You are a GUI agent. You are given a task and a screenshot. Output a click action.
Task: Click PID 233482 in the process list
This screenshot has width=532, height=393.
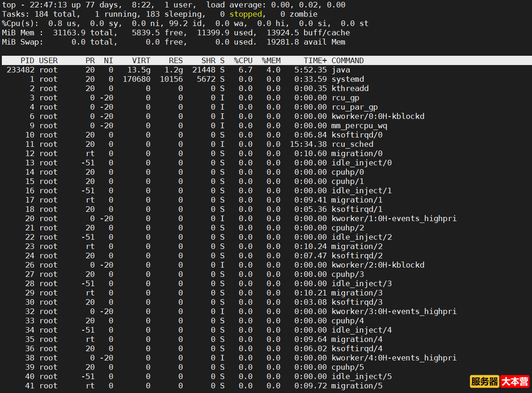[20, 70]
